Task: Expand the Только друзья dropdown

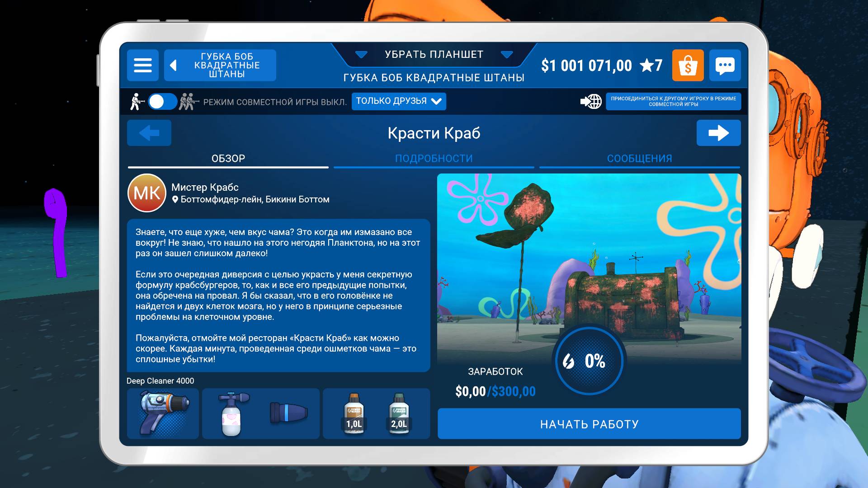Action: point(398,101)
